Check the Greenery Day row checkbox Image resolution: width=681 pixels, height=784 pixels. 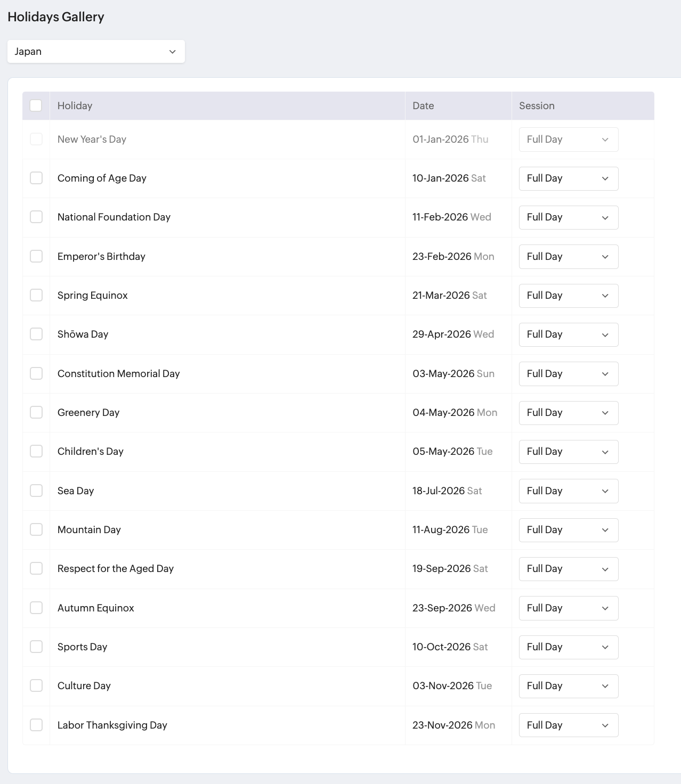pyautogui.click(x=36, y=412)
